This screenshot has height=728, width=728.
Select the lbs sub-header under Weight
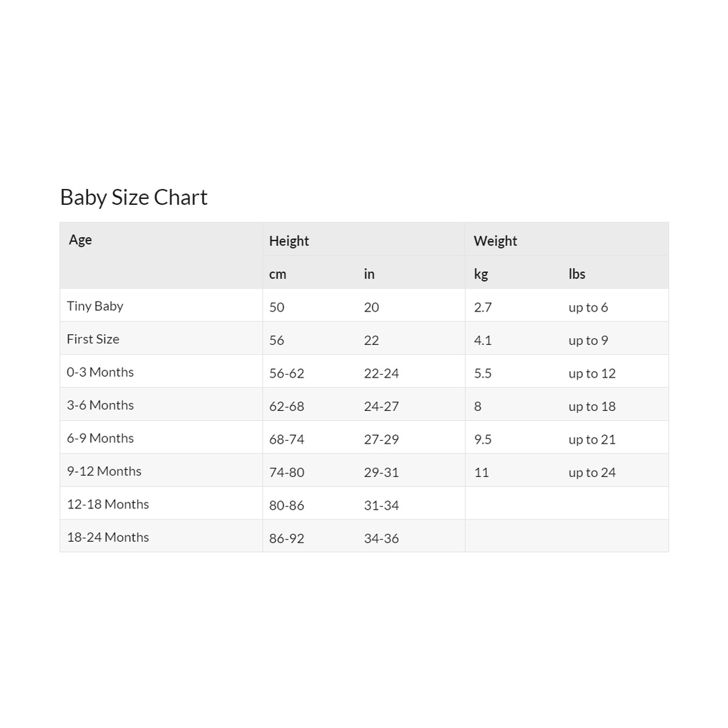[577, 274]
